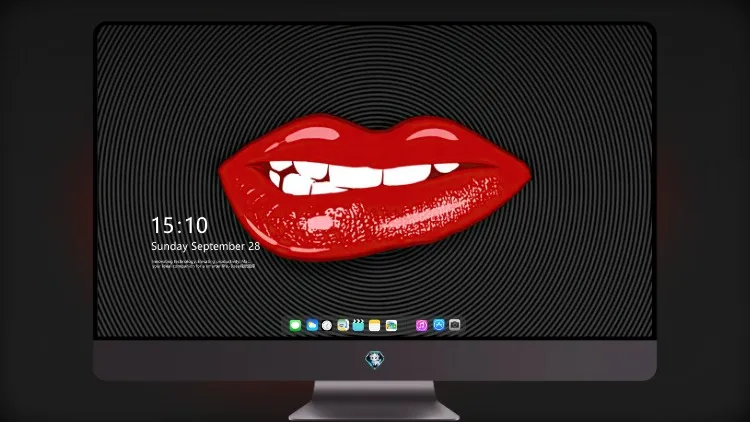This screenshot has width=750, height=422.
Task: Open the Camera app in dock
Action: pos(454,325)
